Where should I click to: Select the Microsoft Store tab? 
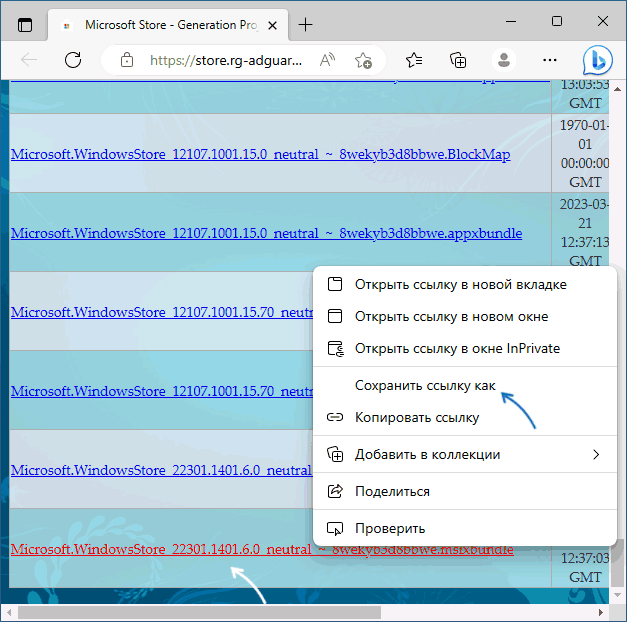point(168,25)
